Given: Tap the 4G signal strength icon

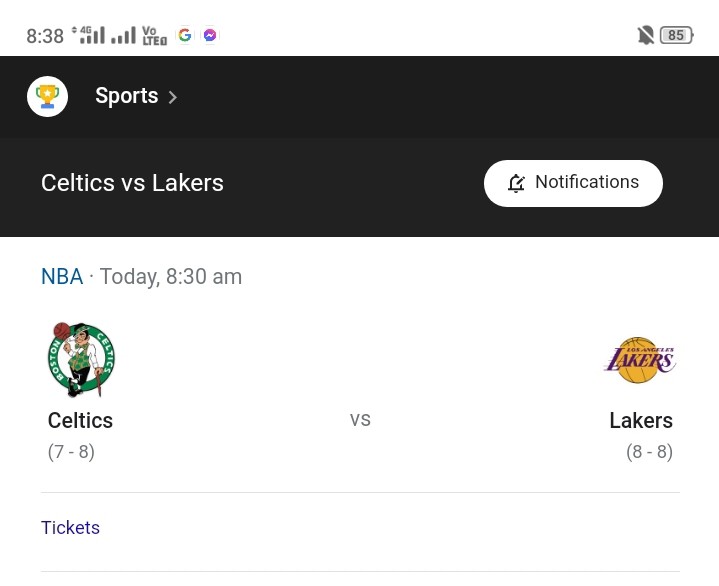Looking at the screenshot, I should tap(88, 35).
